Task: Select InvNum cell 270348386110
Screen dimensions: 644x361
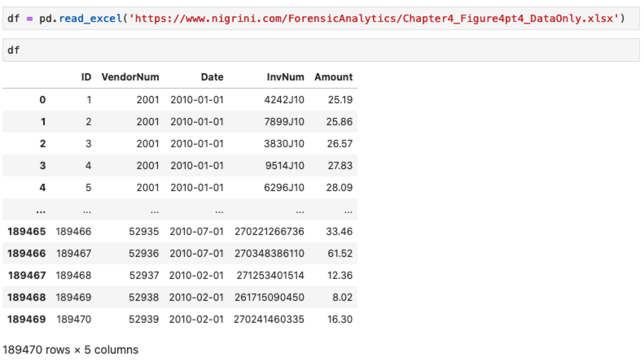Action: coord(269,254)
